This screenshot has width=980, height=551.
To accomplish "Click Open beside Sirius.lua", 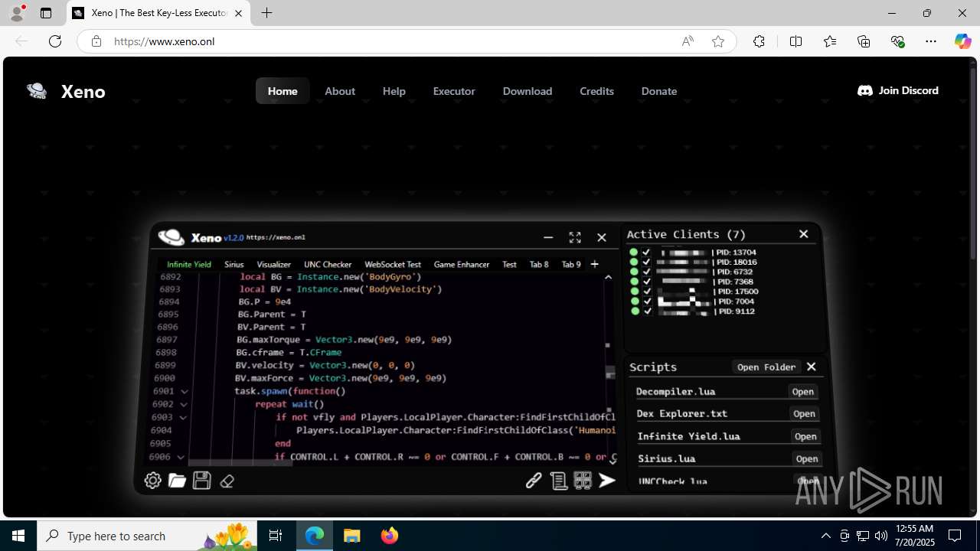I will (x=807, y=459).
